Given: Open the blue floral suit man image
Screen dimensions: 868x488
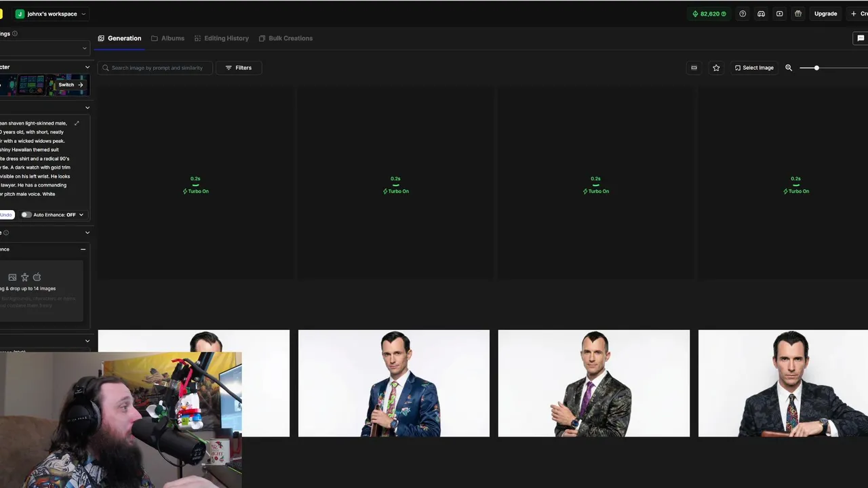Looking at the screenshot, I should click(x=394, y=384).
